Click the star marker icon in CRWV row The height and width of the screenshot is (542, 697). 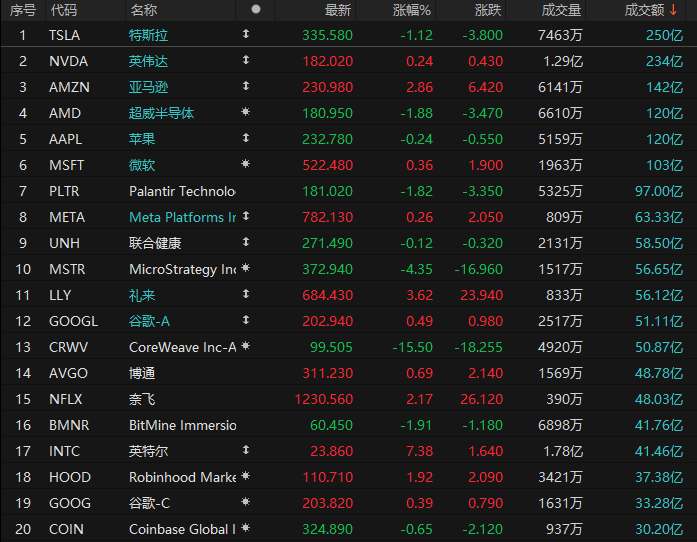(x=245, y=346)
